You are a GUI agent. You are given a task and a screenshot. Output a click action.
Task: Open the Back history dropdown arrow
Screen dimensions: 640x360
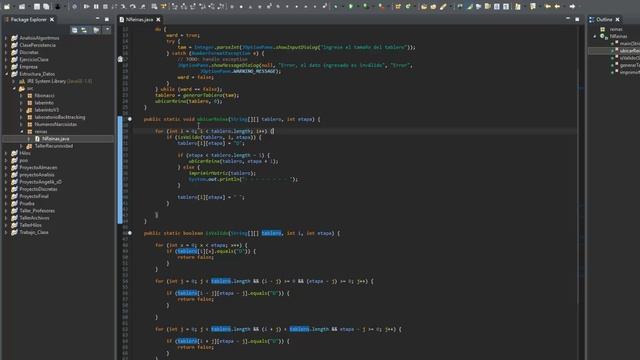click(564, 7)
